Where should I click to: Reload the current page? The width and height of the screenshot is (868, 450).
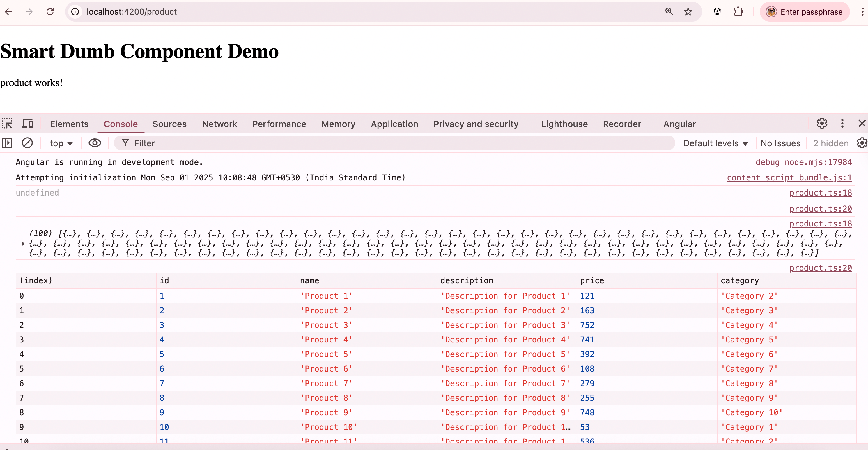[50, 11]
